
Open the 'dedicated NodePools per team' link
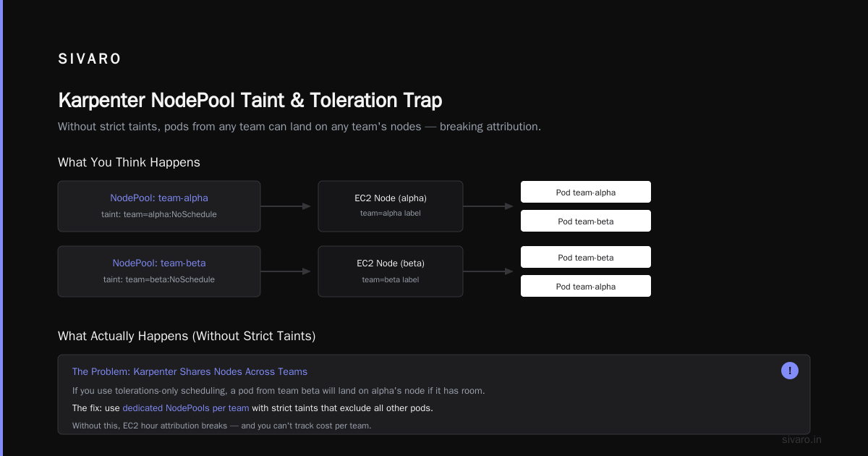[186, 408]
